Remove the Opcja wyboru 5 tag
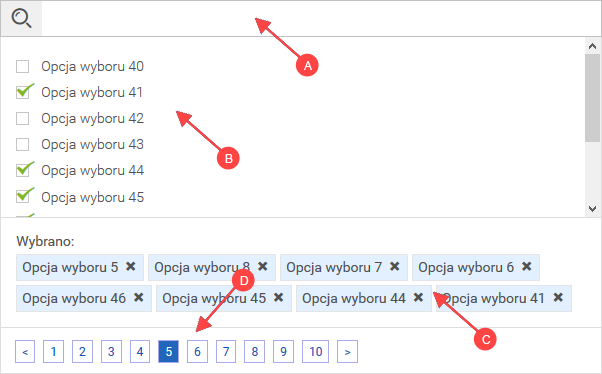Image resolution: width=602 pixels, height=374 pixels. tap(131, 266)
